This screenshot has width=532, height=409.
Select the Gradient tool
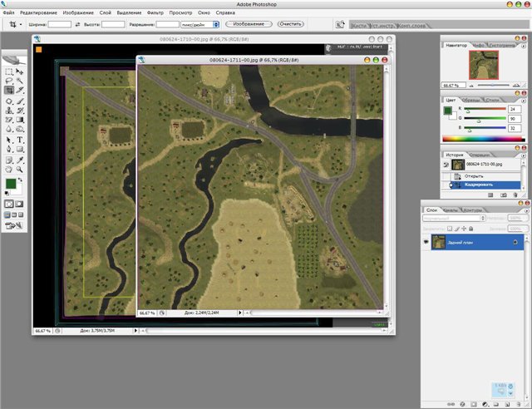20,120
